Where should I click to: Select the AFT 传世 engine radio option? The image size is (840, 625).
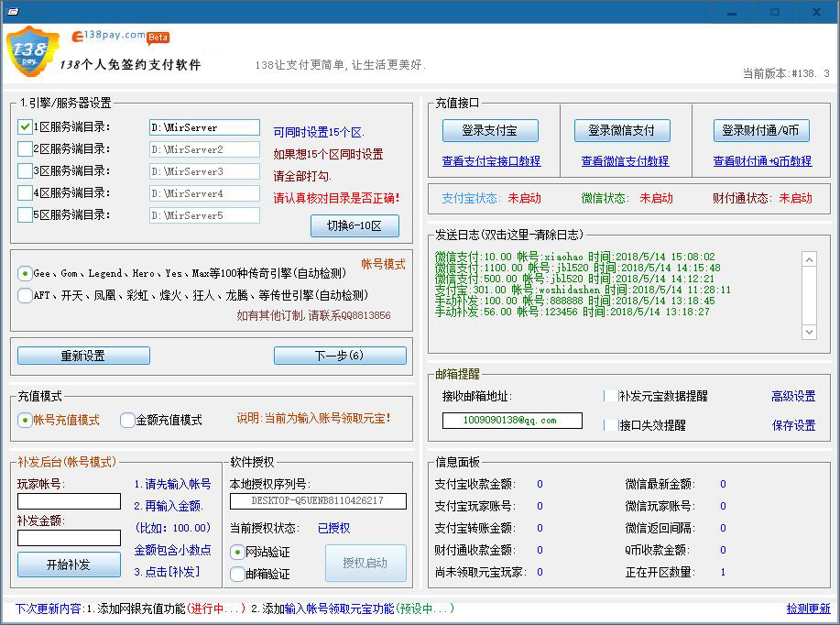[x=25, y=295]
